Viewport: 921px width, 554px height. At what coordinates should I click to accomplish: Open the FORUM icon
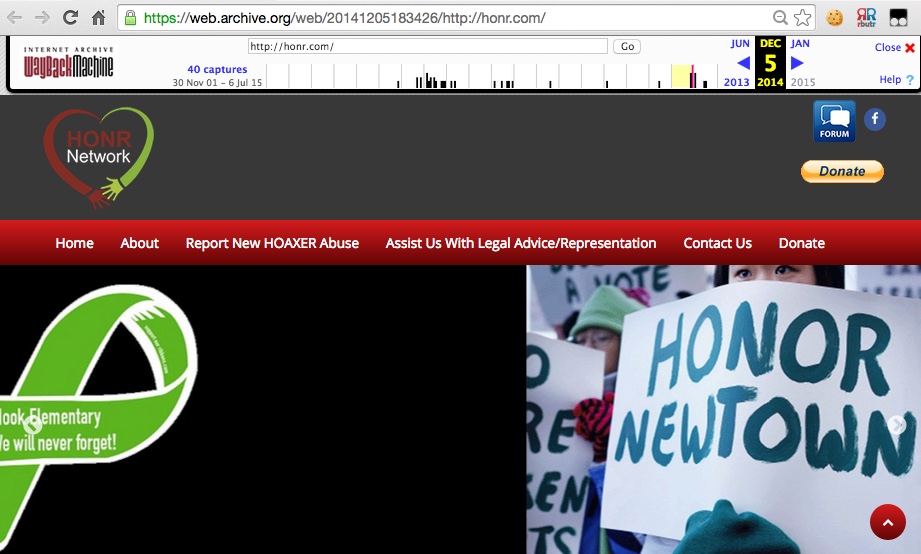pos(834,121)
